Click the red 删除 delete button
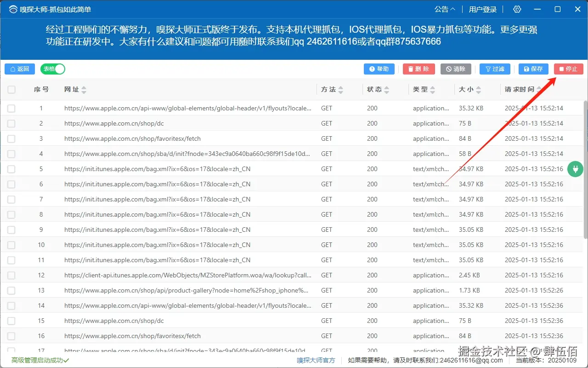 click(x=418, y=69)
